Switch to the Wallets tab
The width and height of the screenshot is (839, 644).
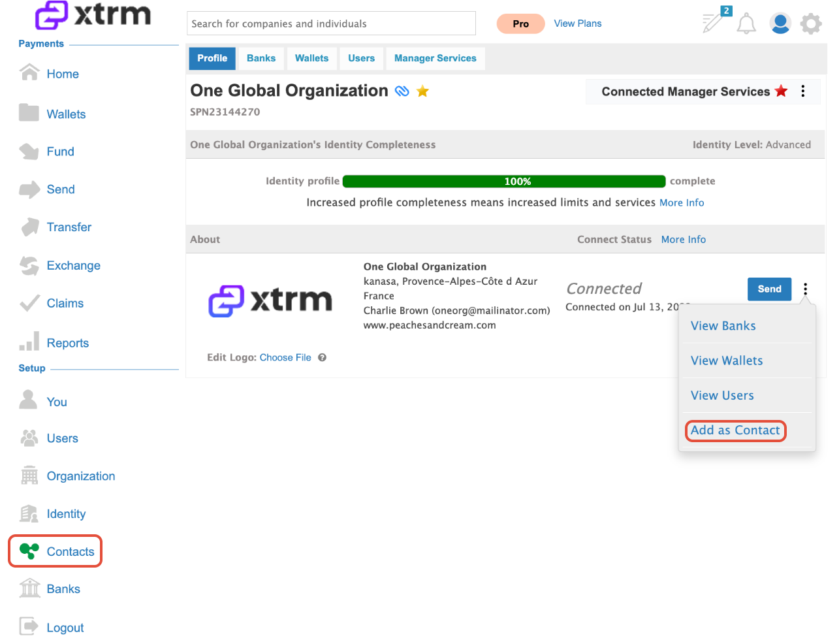tap(311, 58)
